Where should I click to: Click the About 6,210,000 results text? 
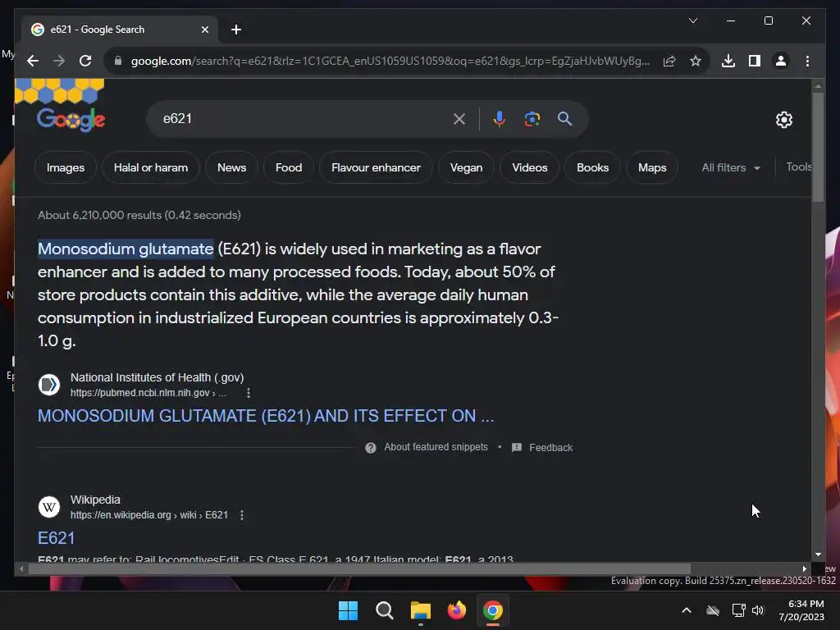(139, 216)
